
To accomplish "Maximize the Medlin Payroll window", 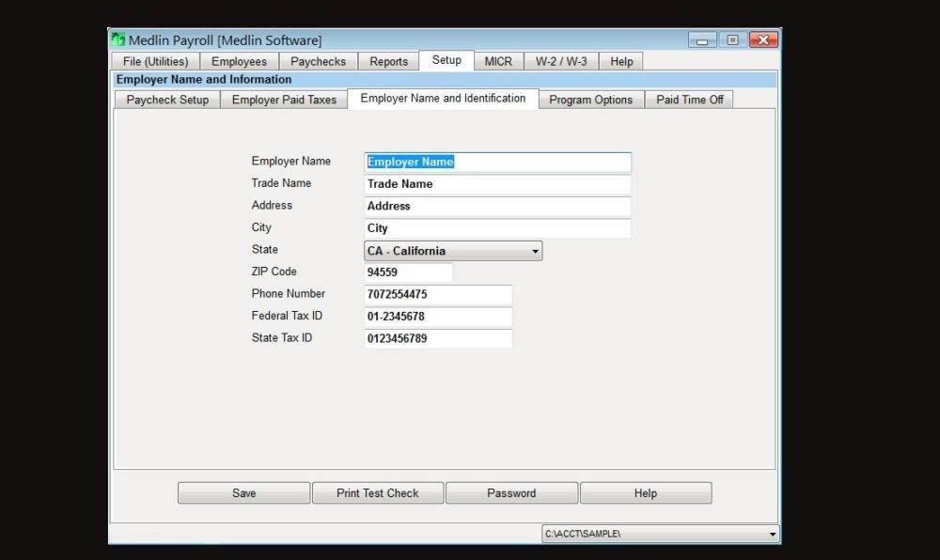I will pos(732,40).
